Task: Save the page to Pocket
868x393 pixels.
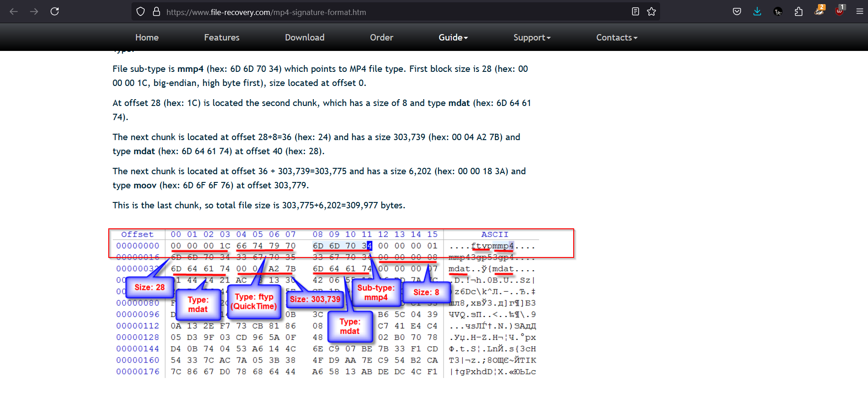Action: point(737,12)
